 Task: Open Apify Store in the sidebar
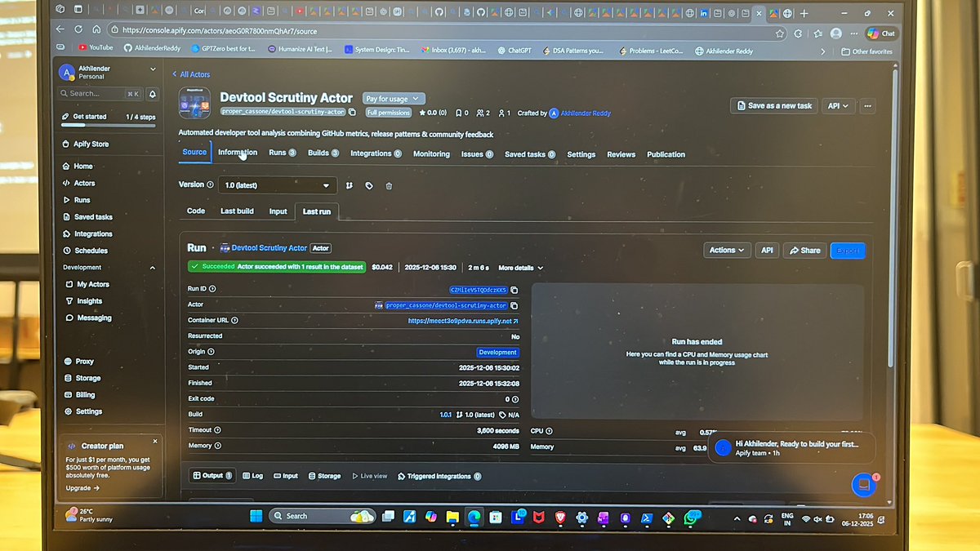[x=91, y=144]
